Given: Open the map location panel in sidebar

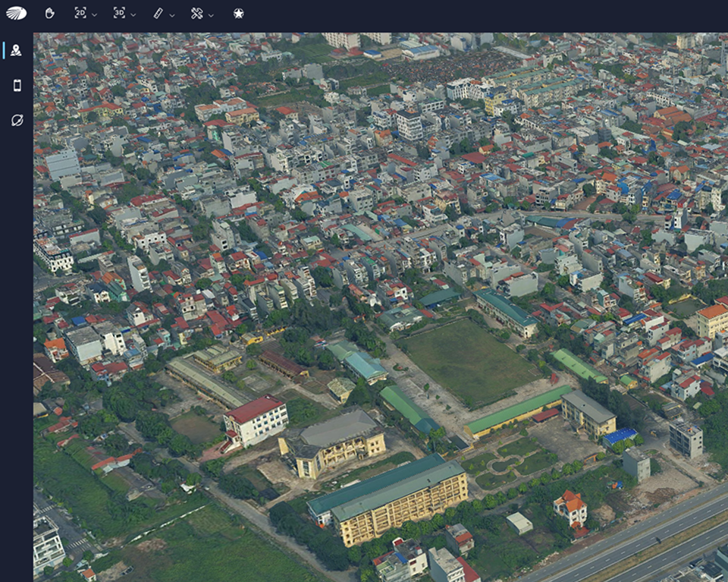Looking at the screenshot, I should (17, 50).
